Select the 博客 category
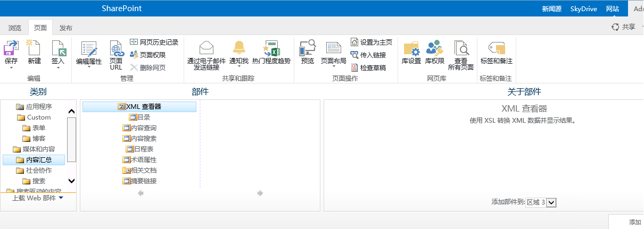 [34, 139]
